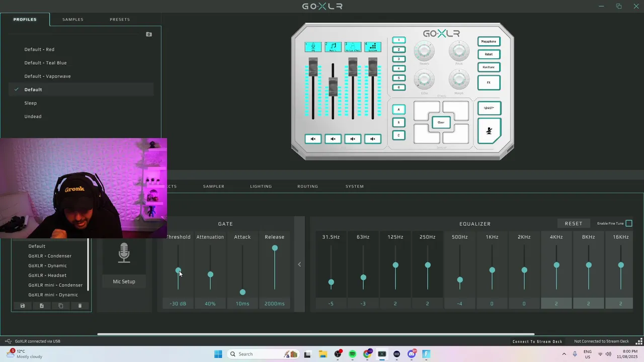Screen dimensions: 644x362
Task: Click the 31.5Hz equalizer slider handle
Action: [x=331, y=283]
